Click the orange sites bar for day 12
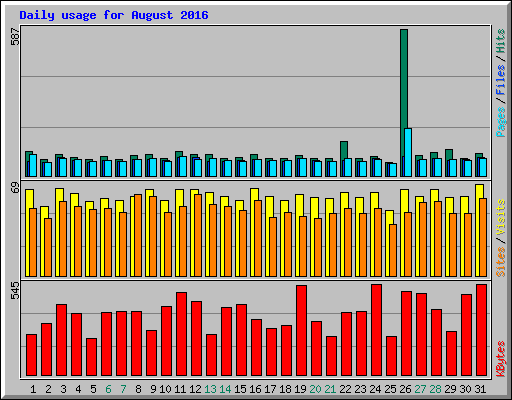Screen dimensions: 512x400 (198, 235)
